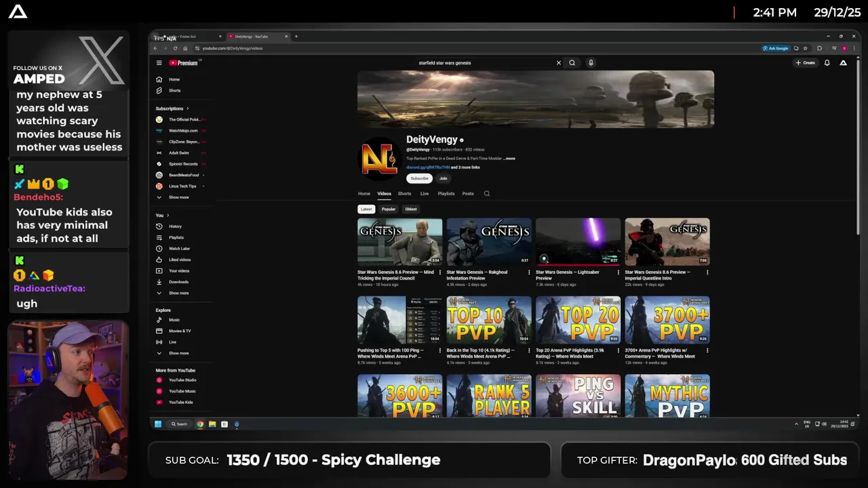Click the browser address bar URL
The image size is (868, 488).
(233, 48)
